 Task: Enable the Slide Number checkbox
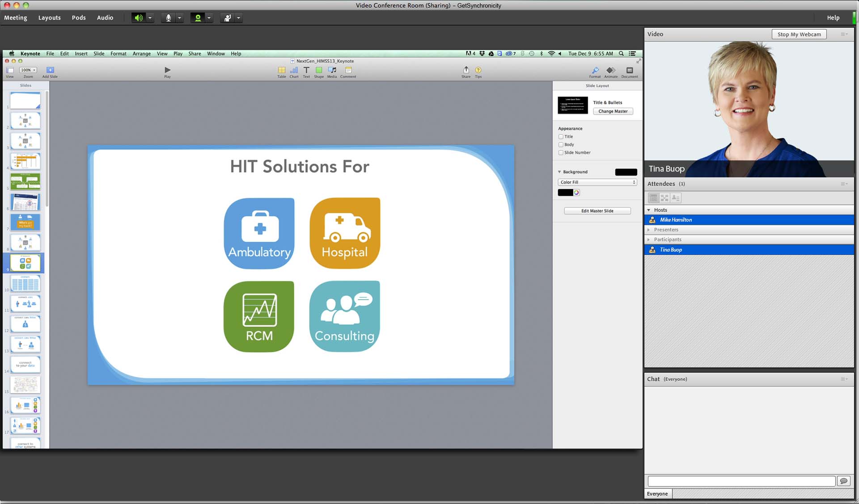coord(561,152)
